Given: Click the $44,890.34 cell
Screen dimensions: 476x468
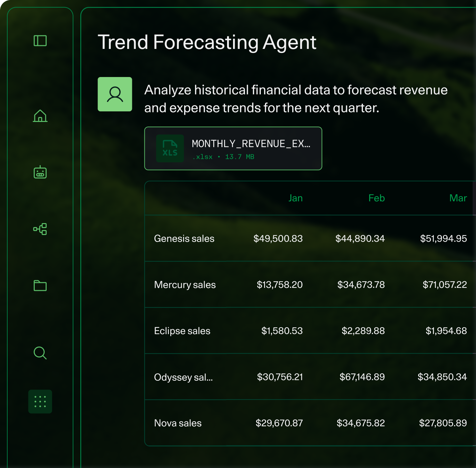Looking at the screenshot, I should [360, 238].
